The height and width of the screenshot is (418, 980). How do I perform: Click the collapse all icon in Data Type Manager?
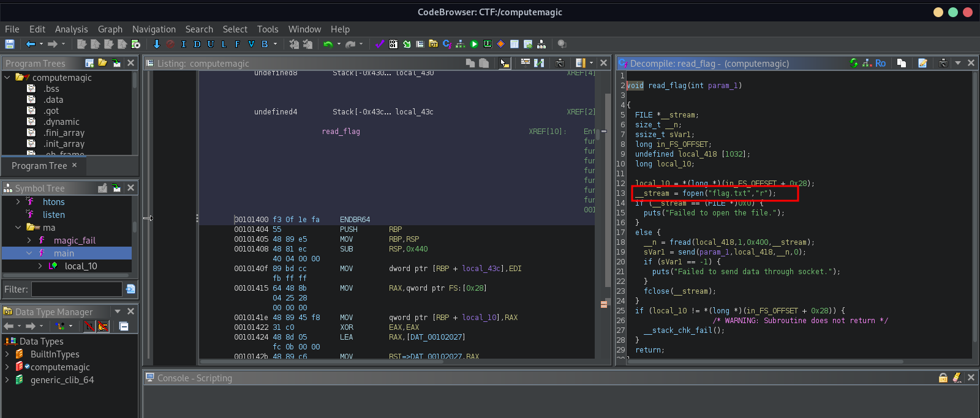124,326
